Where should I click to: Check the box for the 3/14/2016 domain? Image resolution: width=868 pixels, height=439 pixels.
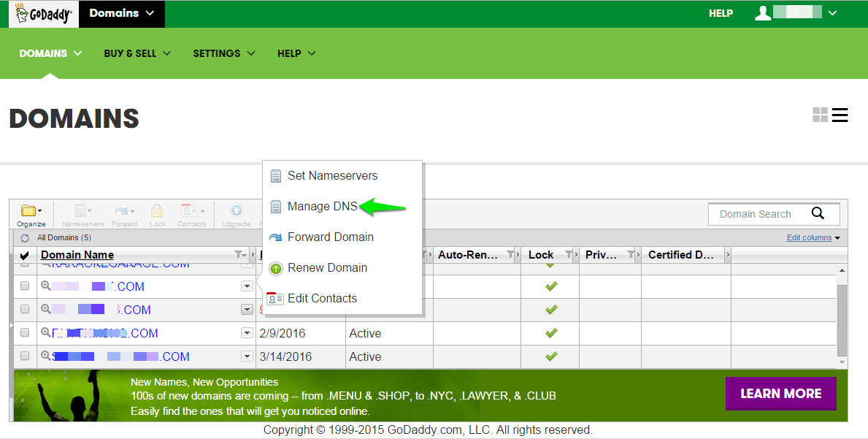[x=25, y=356]
